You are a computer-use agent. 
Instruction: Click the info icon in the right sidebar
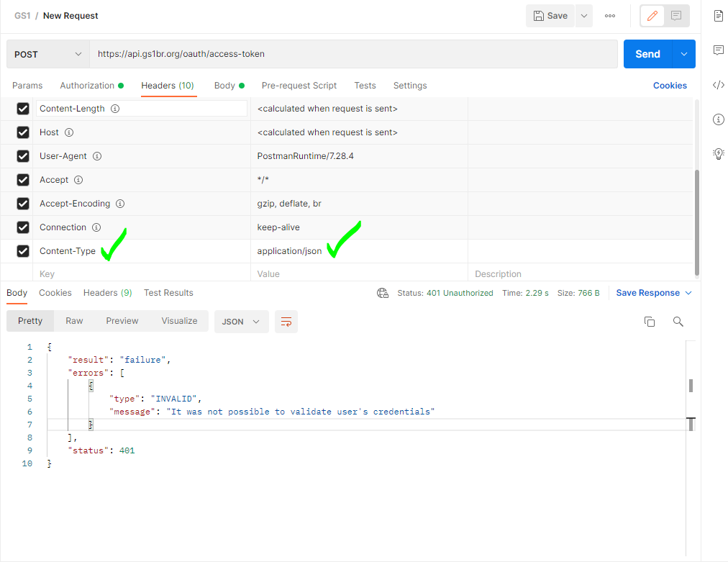tap(718, 119)
